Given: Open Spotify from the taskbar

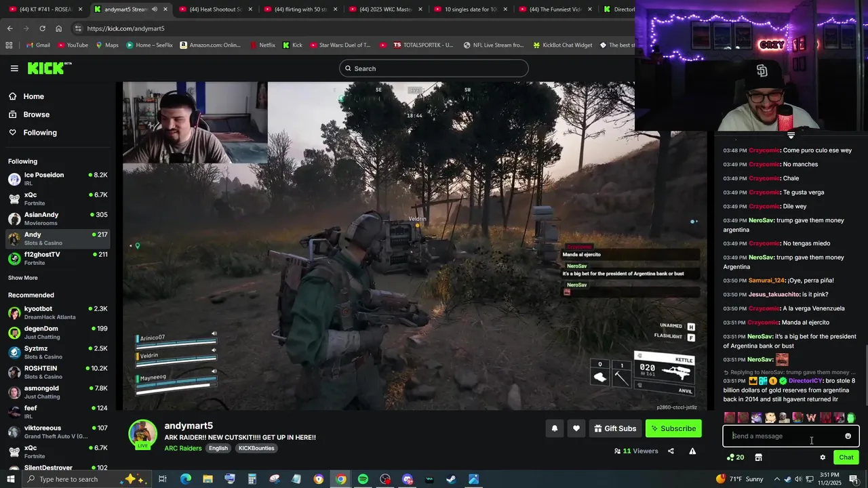Looking at the screenshot, I should (363, 479).
